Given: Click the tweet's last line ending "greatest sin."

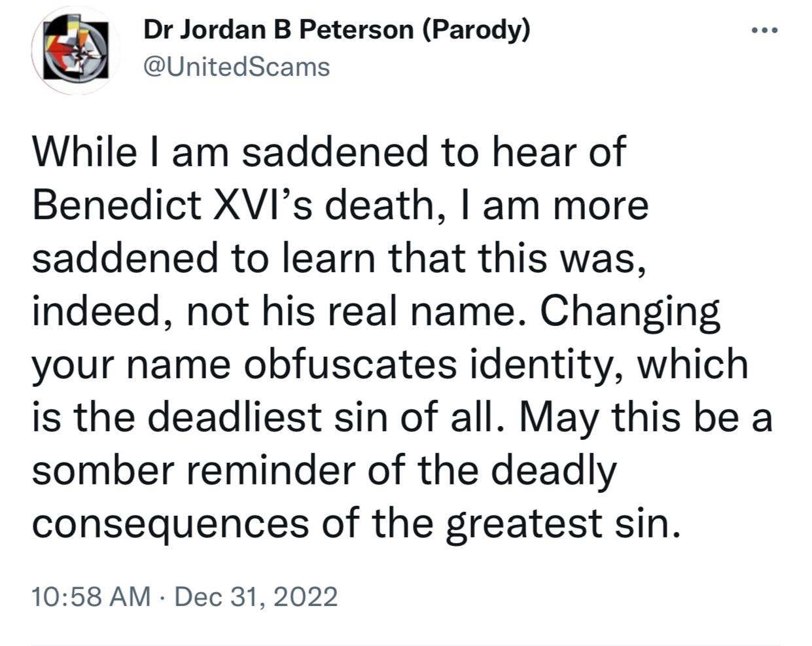Looking at the screenshot, I should pyautogui.click(x=352, y=524).
